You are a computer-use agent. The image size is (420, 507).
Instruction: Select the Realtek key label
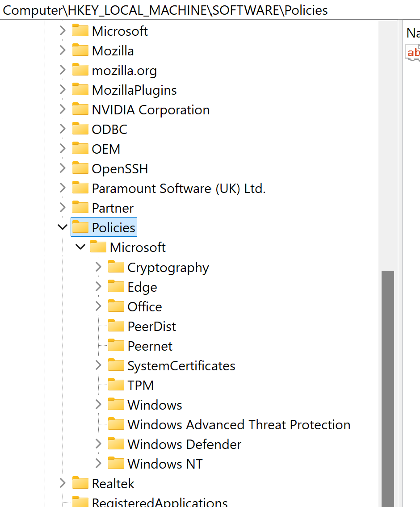tap(113, 484)
